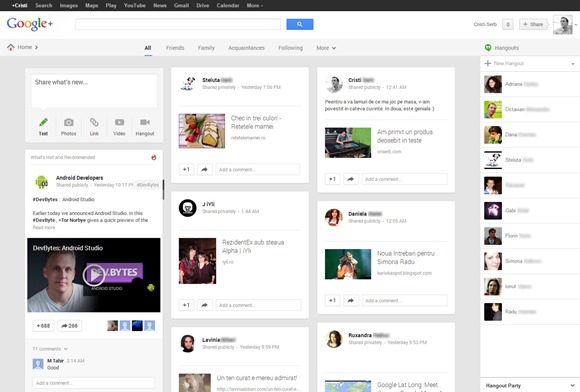Expand the top bar More menu
The image size is (580, 392).
254,5
